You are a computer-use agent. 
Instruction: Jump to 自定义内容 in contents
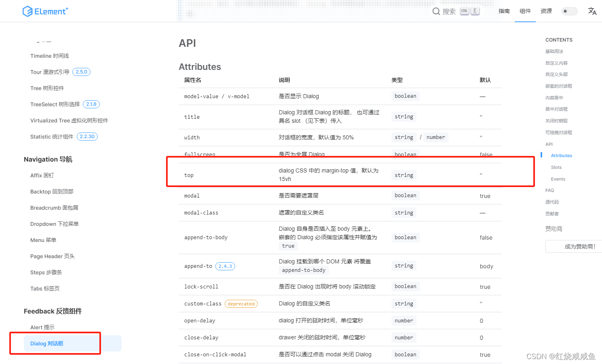tap(556, 63)
